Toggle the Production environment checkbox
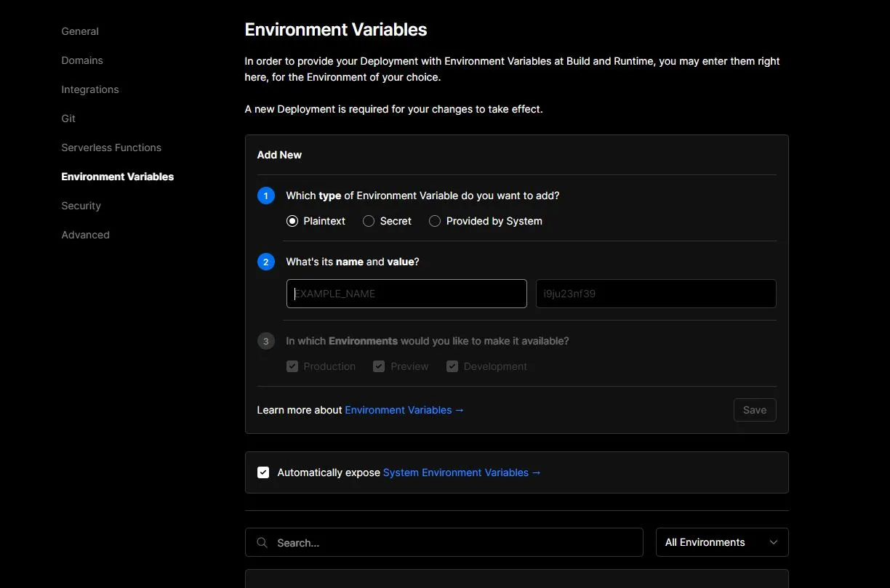Image resolution: width=890 pixels, height=588 pixels. click(x=292, y=366)
